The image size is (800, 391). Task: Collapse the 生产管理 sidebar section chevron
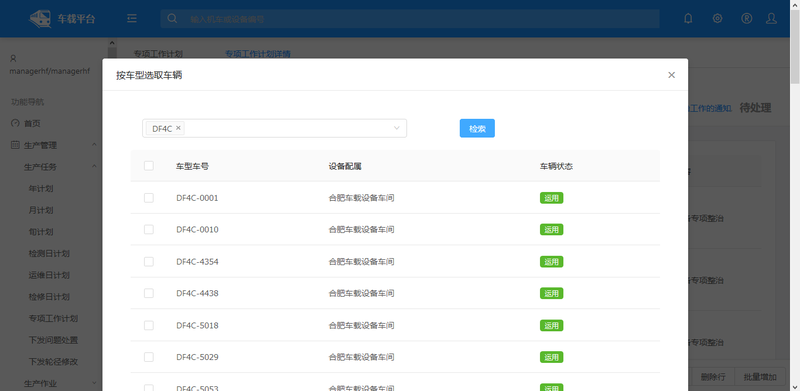(94, 145)
